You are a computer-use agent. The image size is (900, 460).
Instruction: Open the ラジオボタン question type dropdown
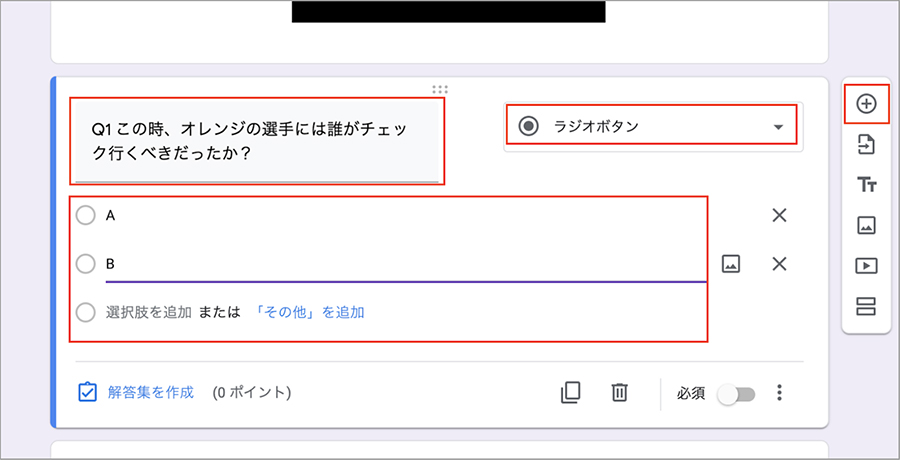[x=652, y=126]
